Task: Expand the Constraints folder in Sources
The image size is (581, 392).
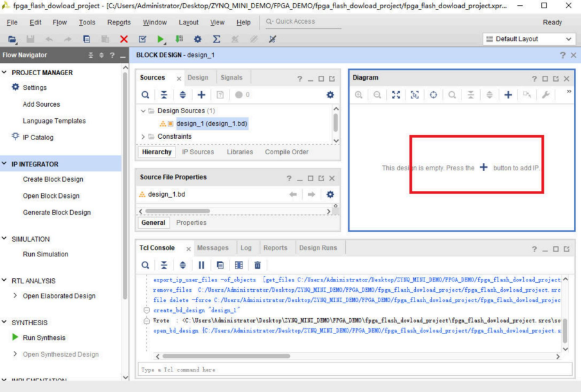Action: click(143, 136)
